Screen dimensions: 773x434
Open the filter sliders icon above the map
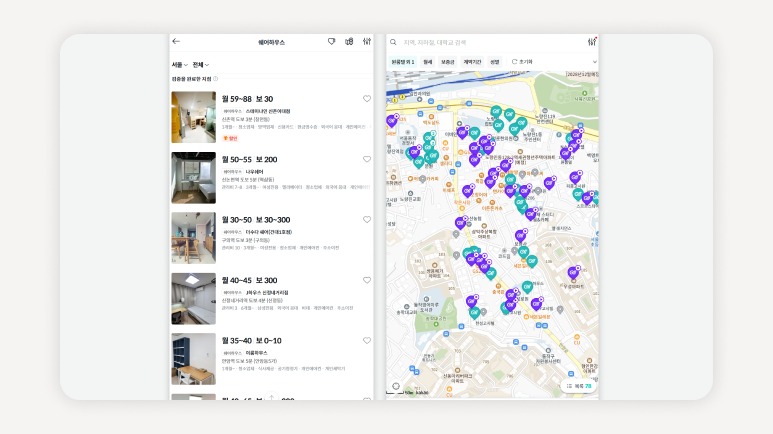point(591,42)
